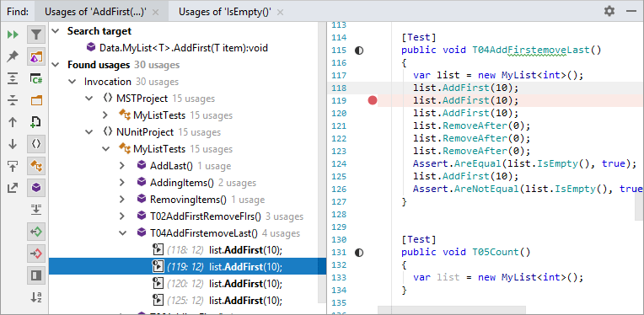644x315 pixels.
Task: Click the merge occurrences icon above read filter
Action: (x=36, y=210)
